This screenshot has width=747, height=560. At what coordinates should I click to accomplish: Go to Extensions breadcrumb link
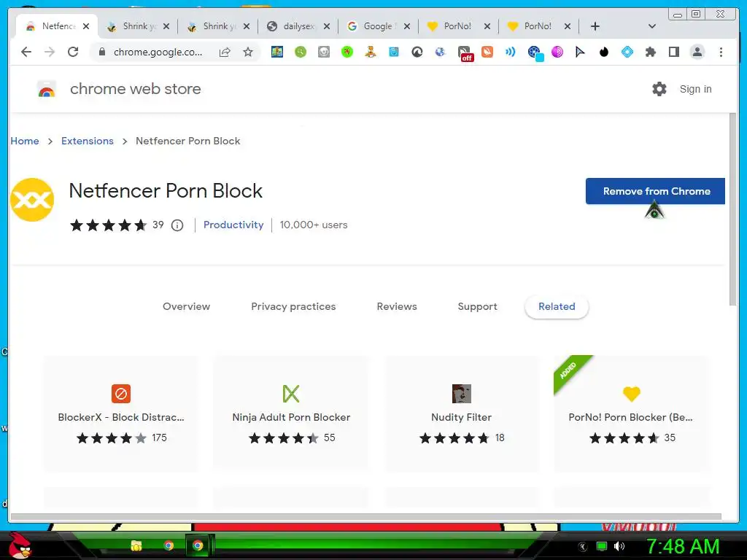(x=88, y=141)
